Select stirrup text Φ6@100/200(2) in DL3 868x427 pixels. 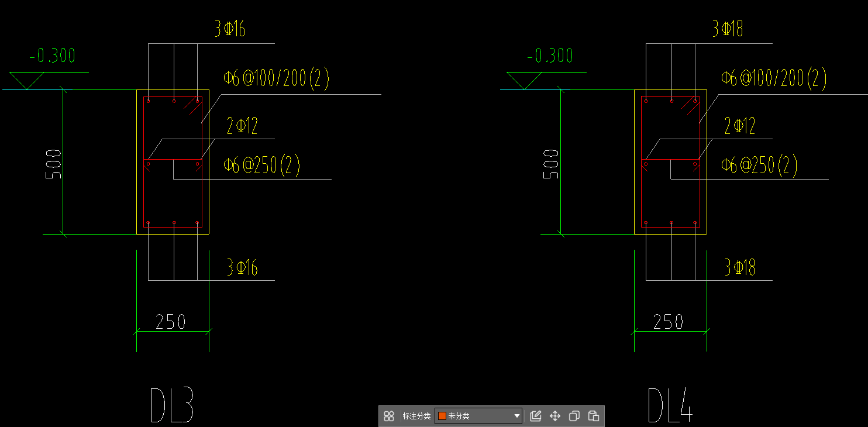click(x=276, y=78)
